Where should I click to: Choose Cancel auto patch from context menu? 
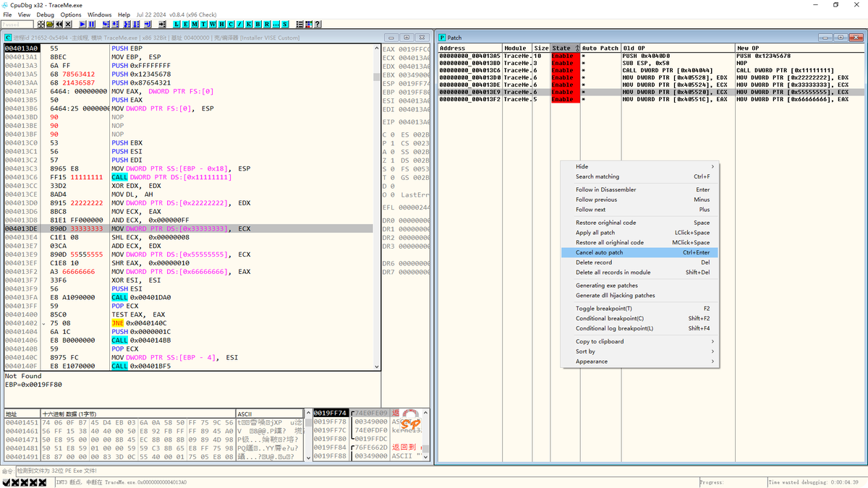(x=639, y=252)
